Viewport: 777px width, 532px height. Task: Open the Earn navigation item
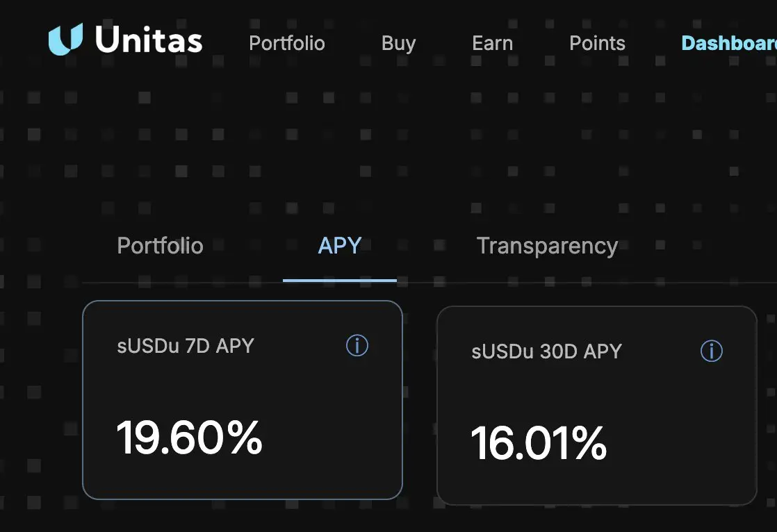tap(492, 43)
